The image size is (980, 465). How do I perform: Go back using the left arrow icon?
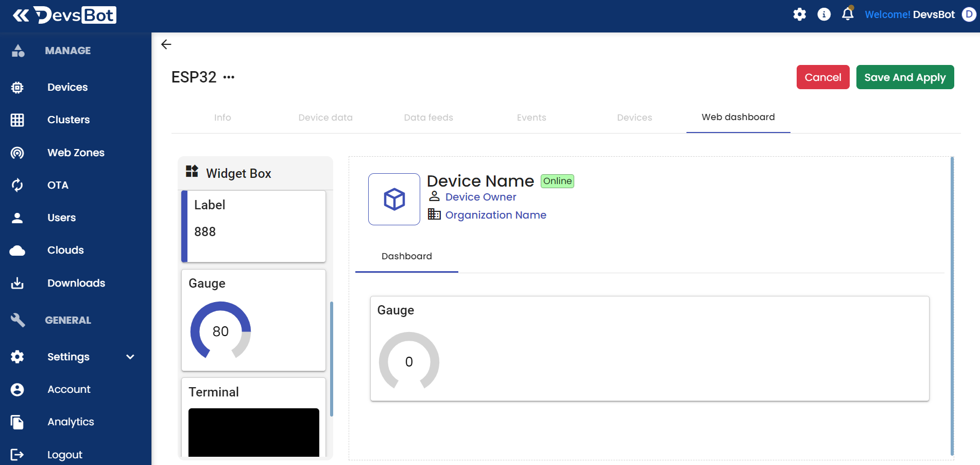pyautogui.click(x=166, y=44)
